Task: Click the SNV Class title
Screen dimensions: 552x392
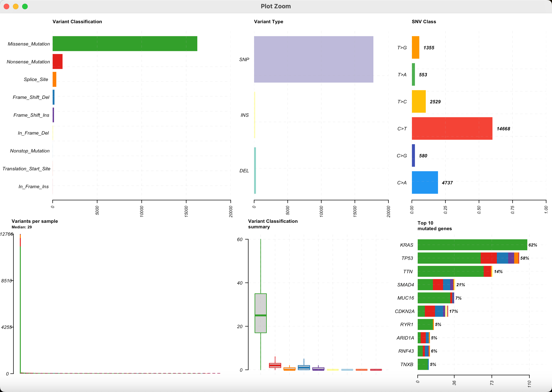Action: [x=424, y=21]
